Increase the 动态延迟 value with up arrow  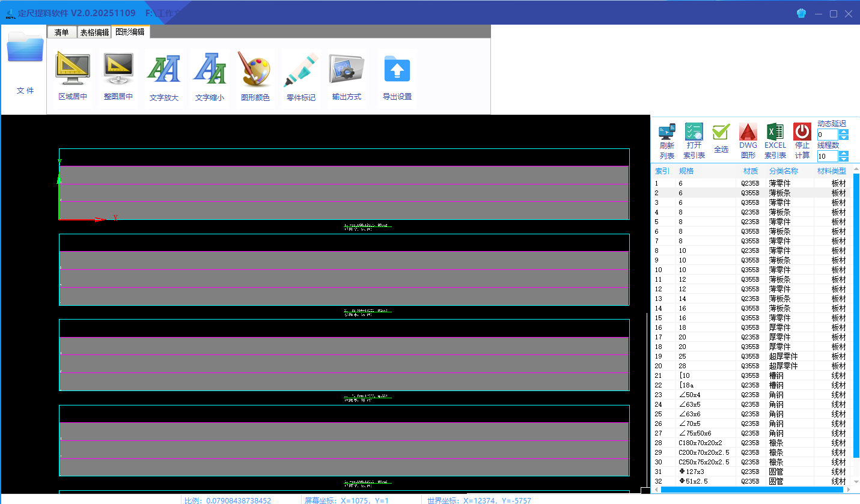[x=844, y=132]
